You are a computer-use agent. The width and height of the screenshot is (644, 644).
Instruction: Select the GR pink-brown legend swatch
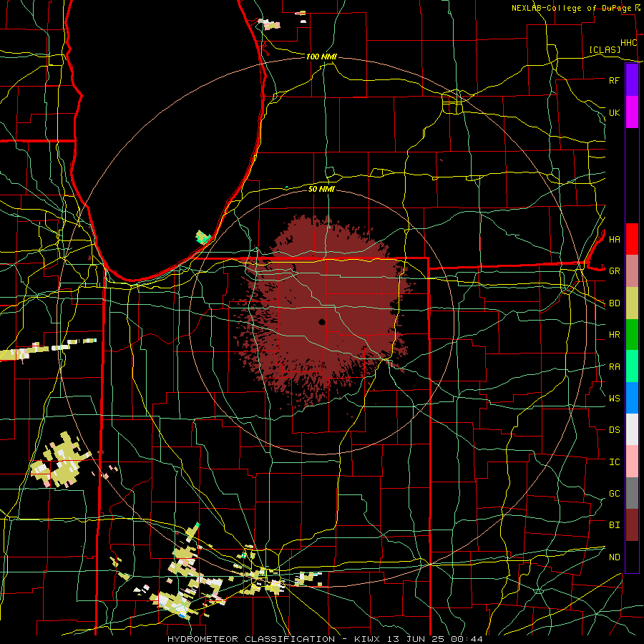tap(632, 271)
